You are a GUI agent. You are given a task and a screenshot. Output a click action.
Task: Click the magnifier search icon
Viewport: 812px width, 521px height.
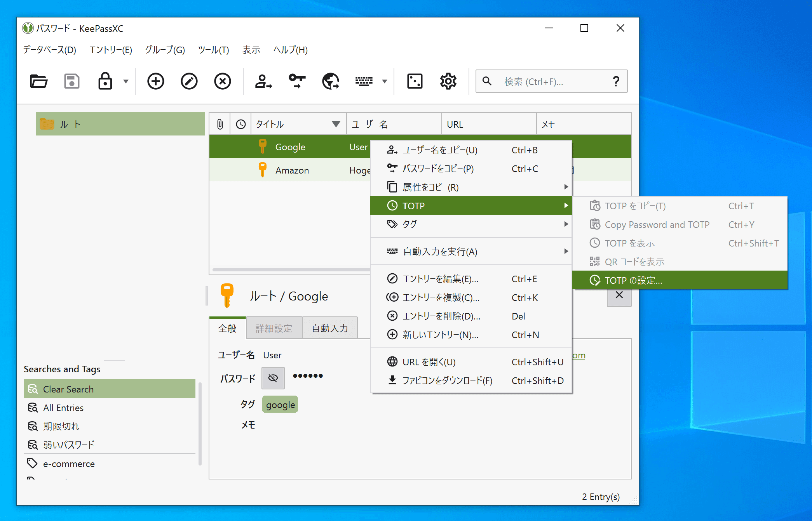[487, 81]
